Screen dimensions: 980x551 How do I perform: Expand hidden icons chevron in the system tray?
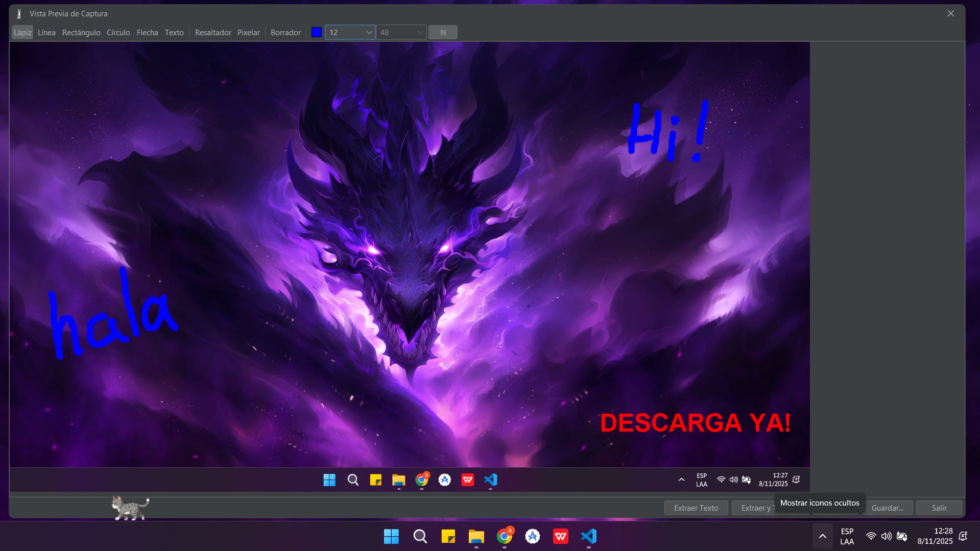point(822,536)
